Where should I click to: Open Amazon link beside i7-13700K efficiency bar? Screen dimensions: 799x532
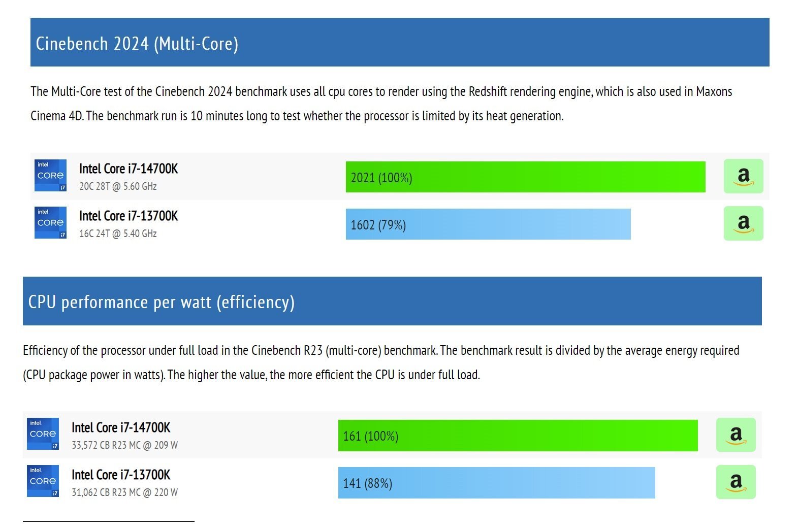click(736, 482)
